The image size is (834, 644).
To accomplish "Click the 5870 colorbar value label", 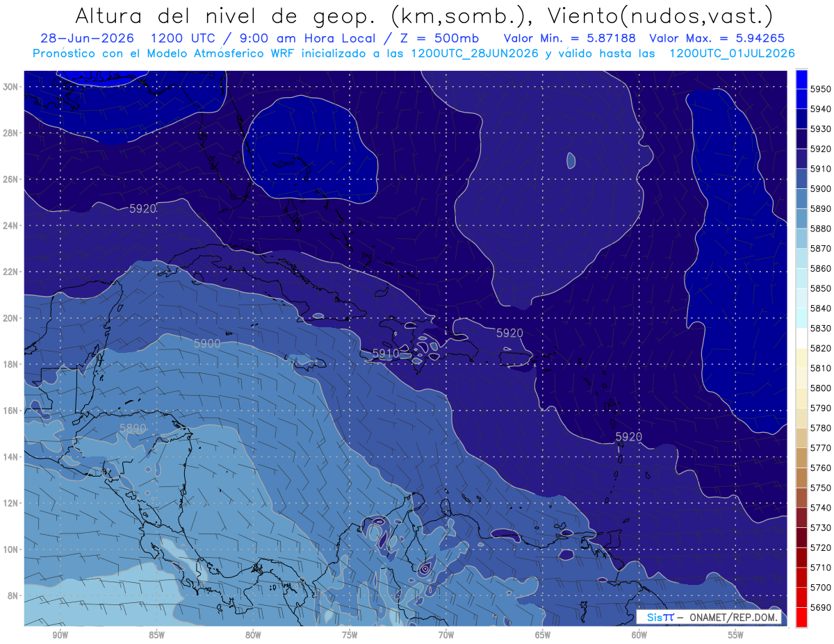I will (821, 248).
